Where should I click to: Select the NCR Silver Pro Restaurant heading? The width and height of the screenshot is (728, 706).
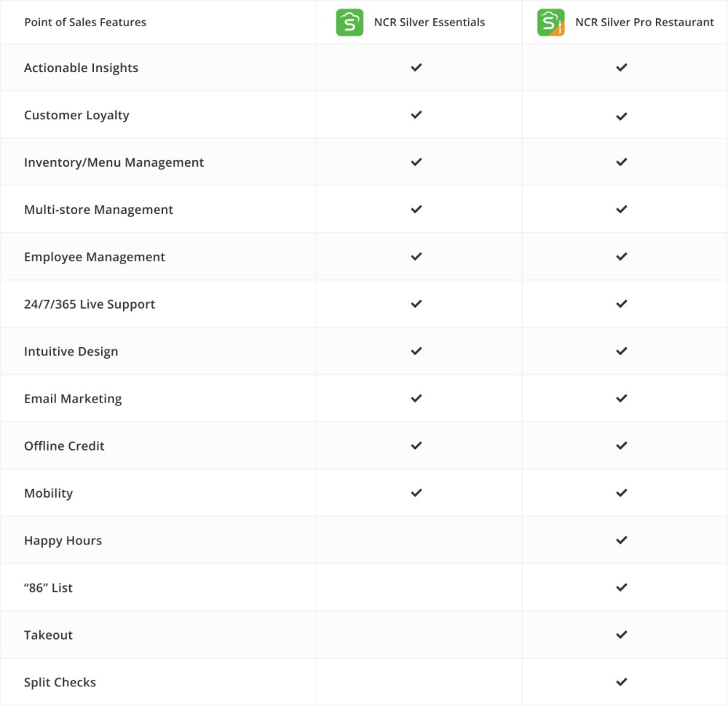pos(644,23)
